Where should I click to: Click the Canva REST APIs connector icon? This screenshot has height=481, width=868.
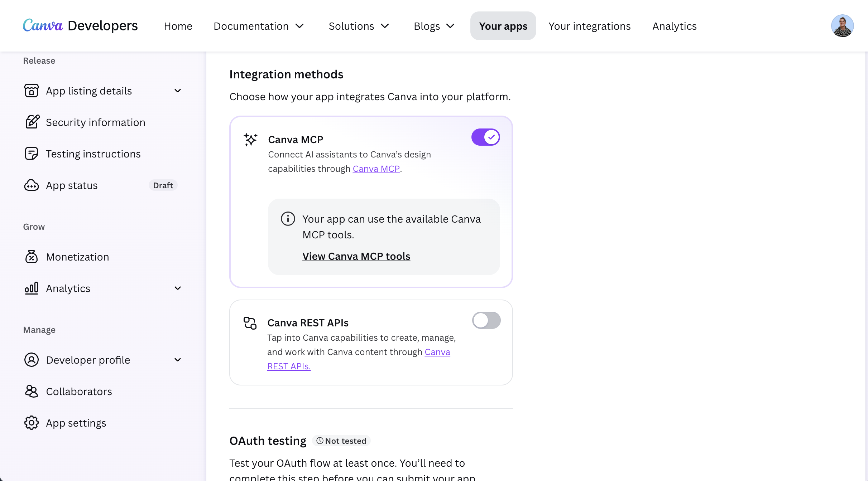click(x=250, y=323)
